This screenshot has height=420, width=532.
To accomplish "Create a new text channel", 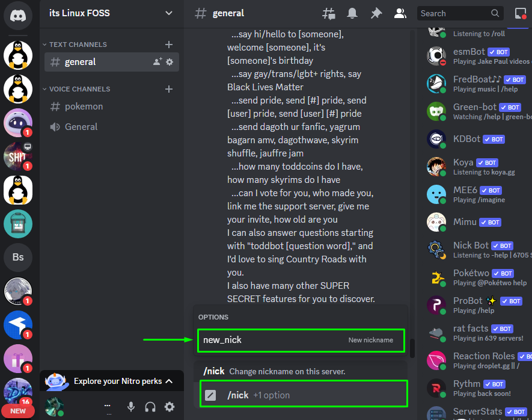I will click(x=169, y=45).
